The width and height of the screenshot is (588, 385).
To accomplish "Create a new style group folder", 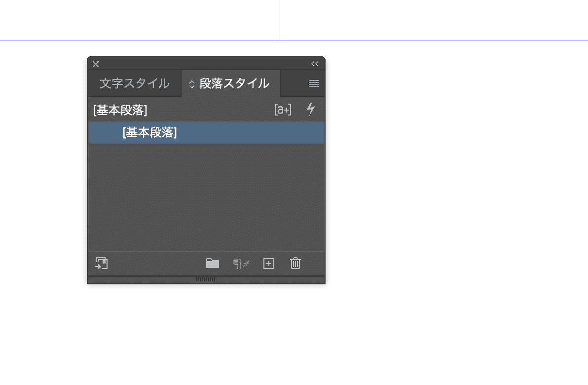I will point(212,264).
